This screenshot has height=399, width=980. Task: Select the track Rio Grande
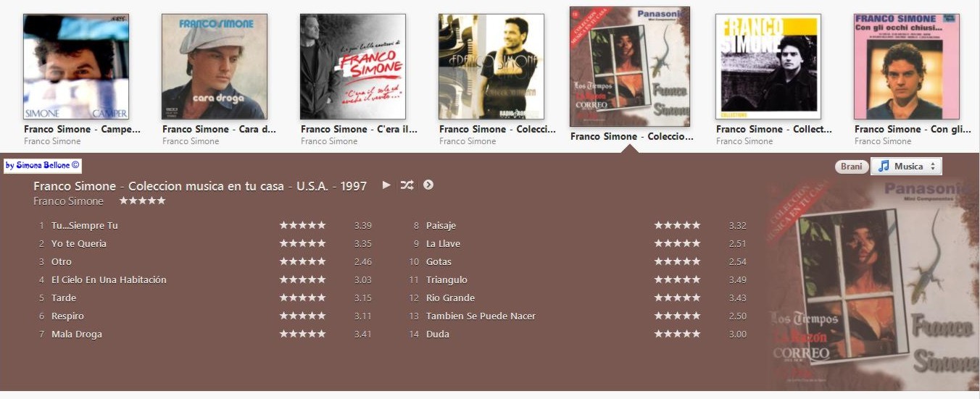point(450,298)
